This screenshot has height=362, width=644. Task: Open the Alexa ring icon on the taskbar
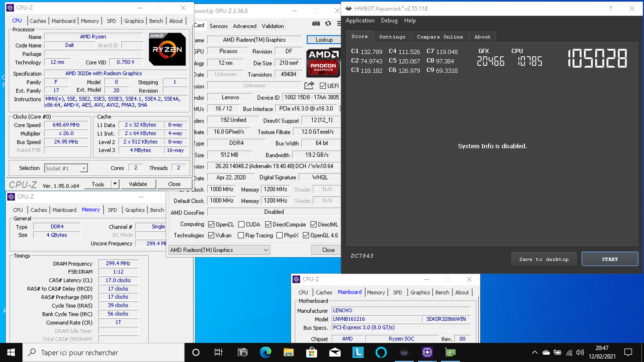pyautogui.click(x=381, y=352)
